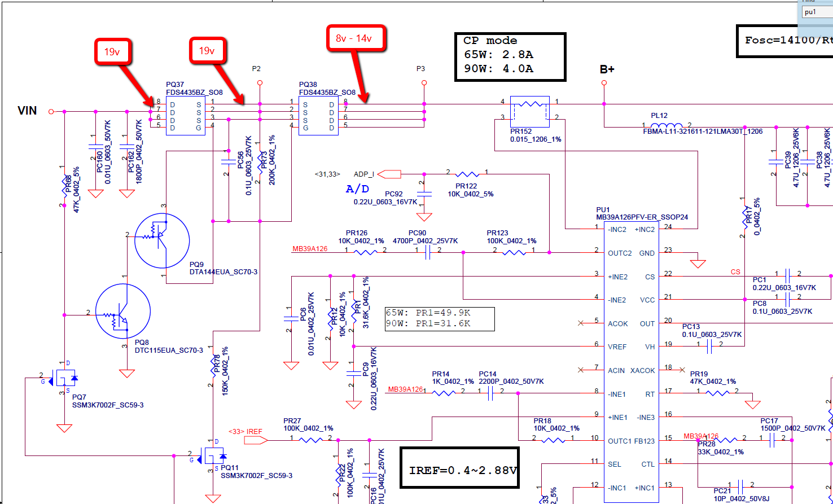Click the PC92 capacitor label
Viewport: 833px width, 504px height.
point(394,194)
